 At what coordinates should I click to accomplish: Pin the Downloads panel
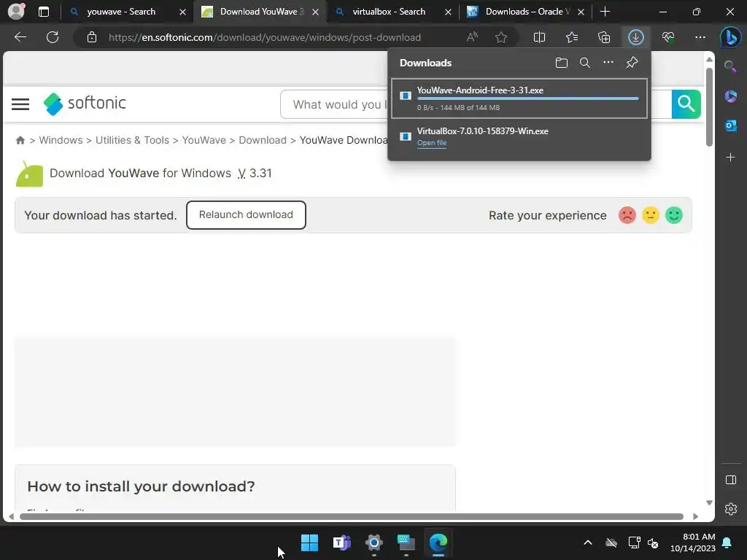click(632, 63)
